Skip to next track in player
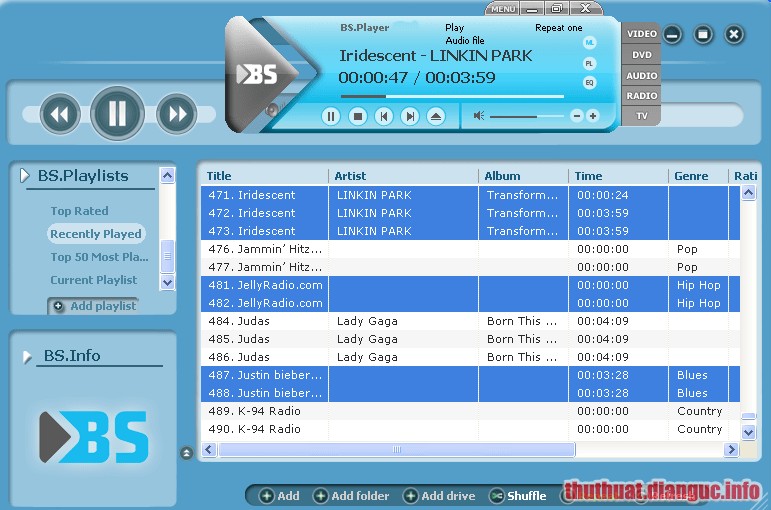Screen dimensions: 771x510 click(x=410, y=117)
